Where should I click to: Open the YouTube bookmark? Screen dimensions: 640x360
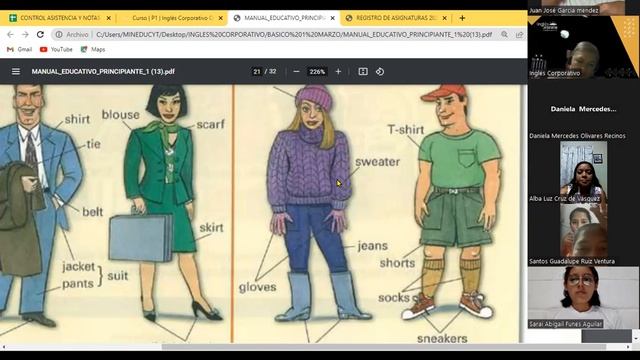click(x=56, y=49)
